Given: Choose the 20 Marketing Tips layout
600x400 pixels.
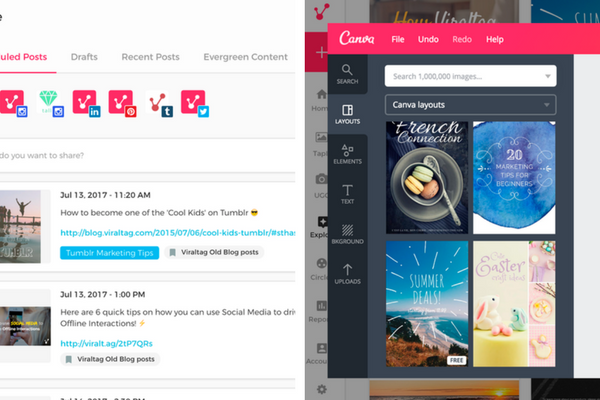Looking at the screenshot, I should [514, 178].
